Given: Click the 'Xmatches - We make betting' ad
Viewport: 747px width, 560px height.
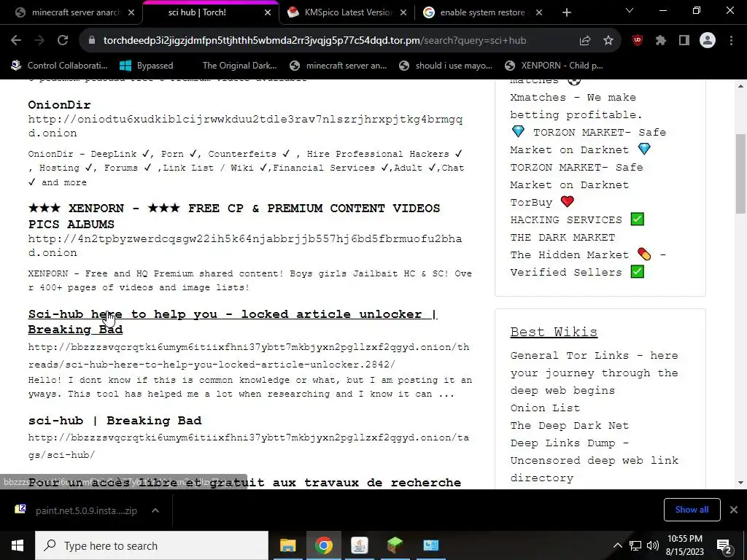Looking at the screenshot, I should pos(576,106).
